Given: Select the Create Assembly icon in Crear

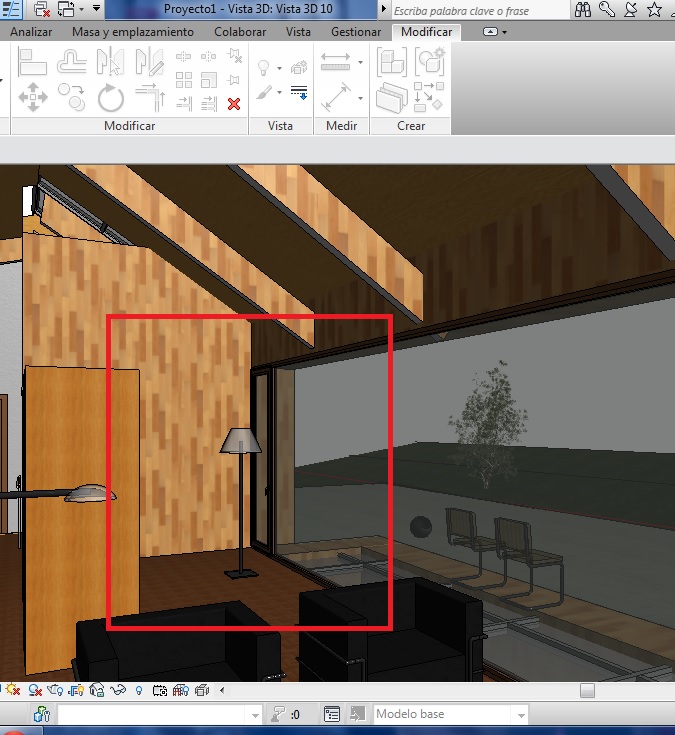Looking at the screenshot, I should pos(390,64).
